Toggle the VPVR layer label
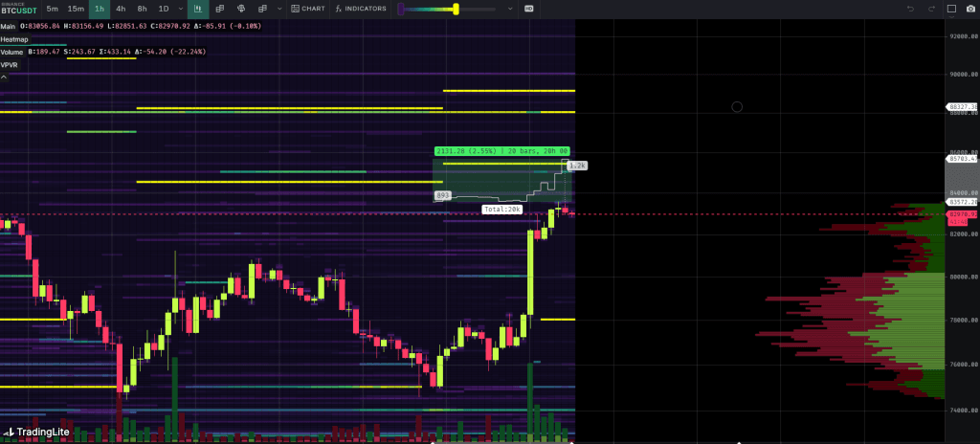This screenshot has height=444, width=980. pos(10,63)
